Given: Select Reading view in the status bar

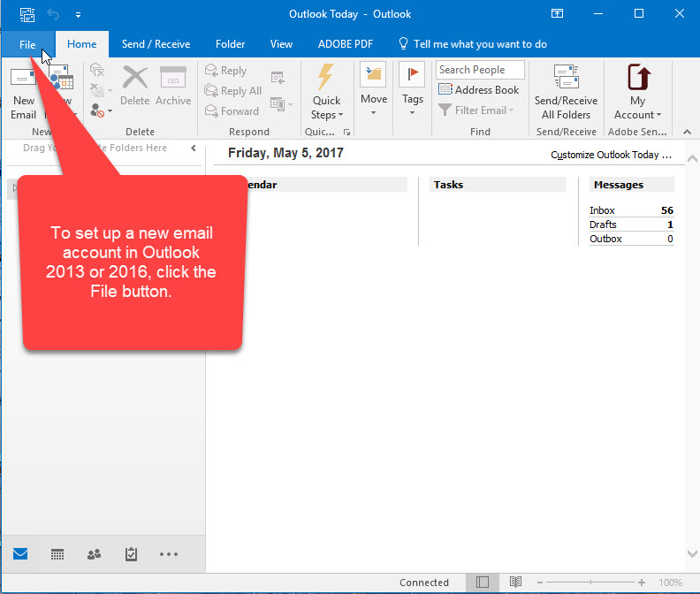Looking at the screenshot, I should point(515,582).
